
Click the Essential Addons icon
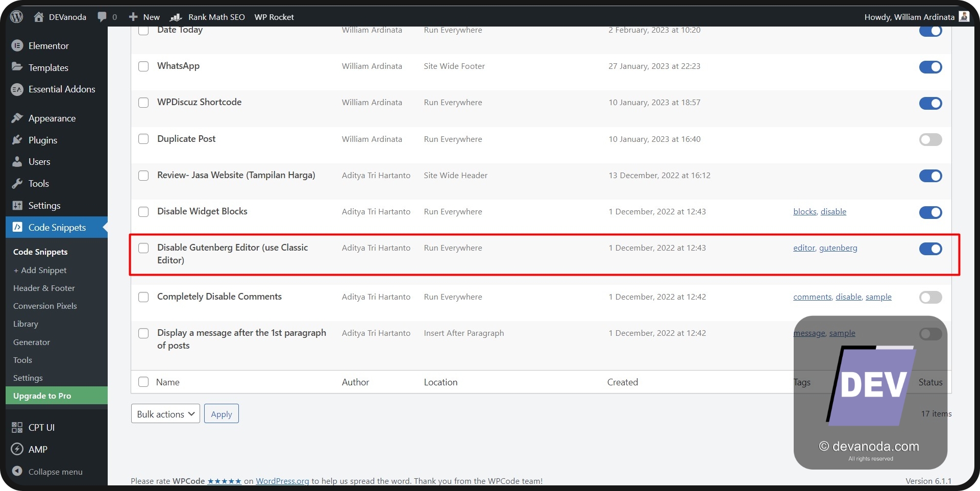[17, 89]
